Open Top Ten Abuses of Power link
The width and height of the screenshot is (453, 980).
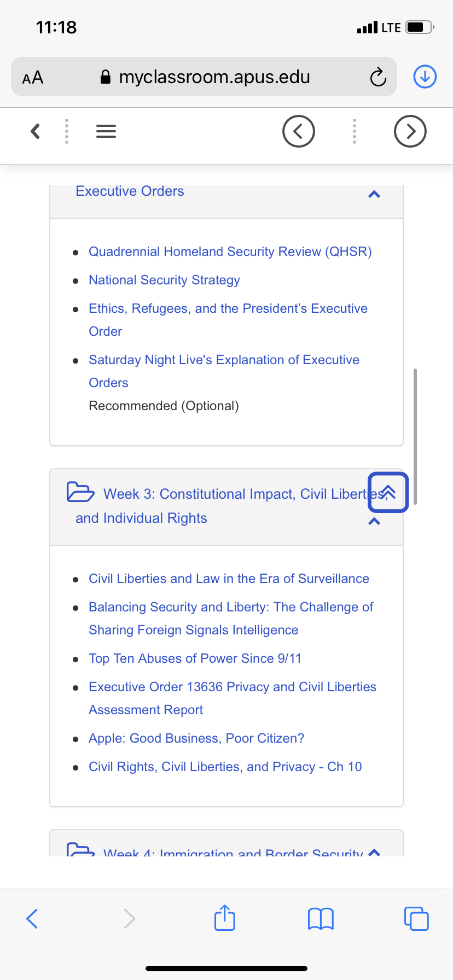[195, 658]
